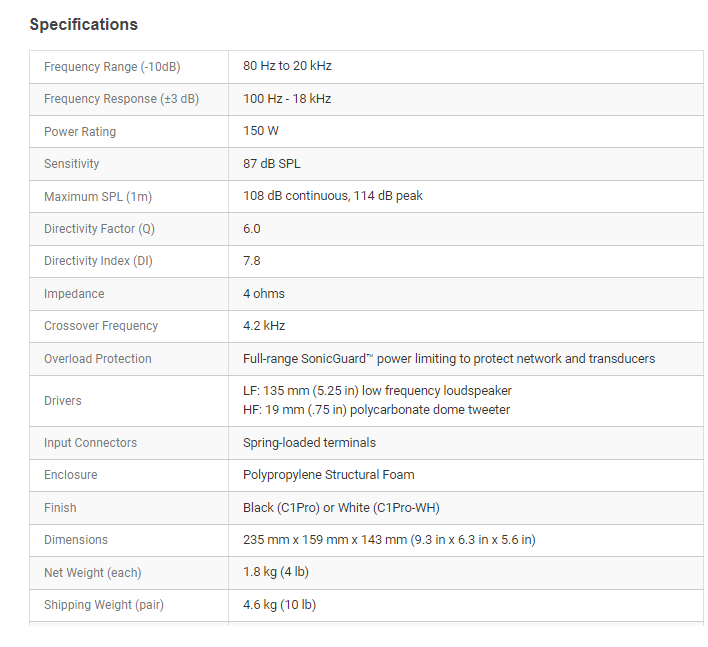This screenshot has height=647, width=708.
Task: Click the 108 dB continuous, 114 dB peak text
Action: pos(333,196)
